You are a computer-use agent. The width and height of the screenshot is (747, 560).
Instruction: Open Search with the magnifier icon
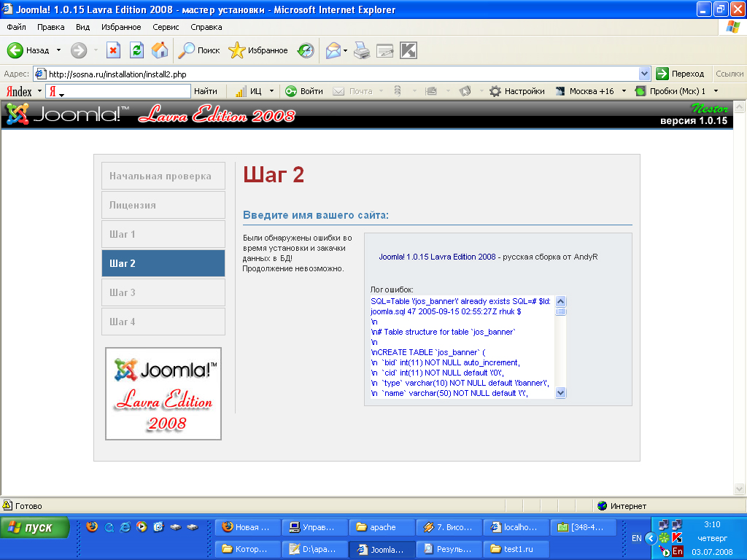(186, 50)
